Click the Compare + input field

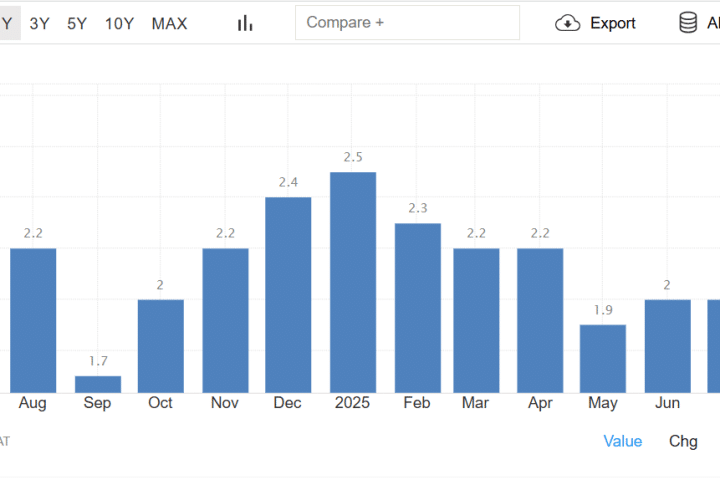tap(407, 23)
